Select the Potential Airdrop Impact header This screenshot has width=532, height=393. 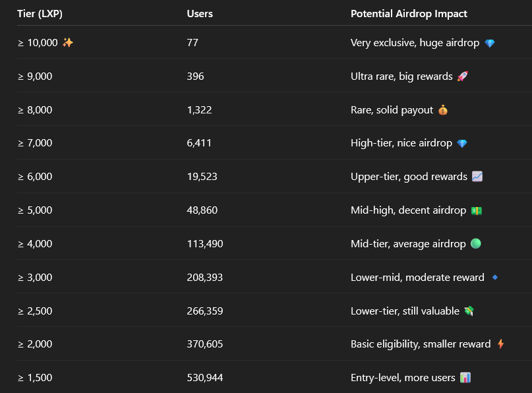pos(409,14)
